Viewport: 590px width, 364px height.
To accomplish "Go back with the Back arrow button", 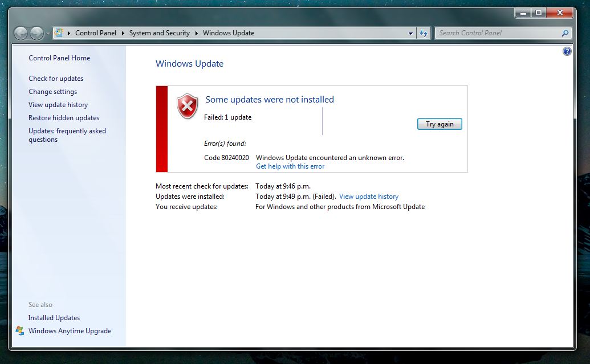I will tap(21, 33).
